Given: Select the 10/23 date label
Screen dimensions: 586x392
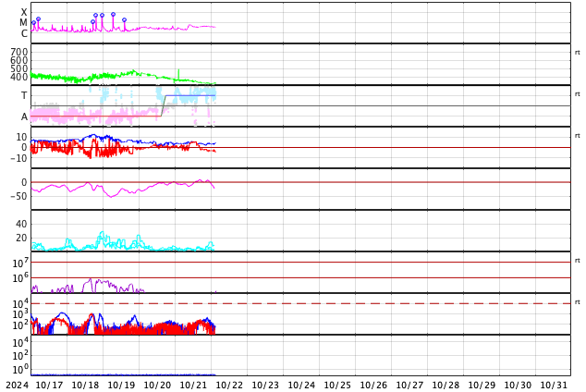Looking at the screenshot, I should pyautogui.click(x=265, y=386).
